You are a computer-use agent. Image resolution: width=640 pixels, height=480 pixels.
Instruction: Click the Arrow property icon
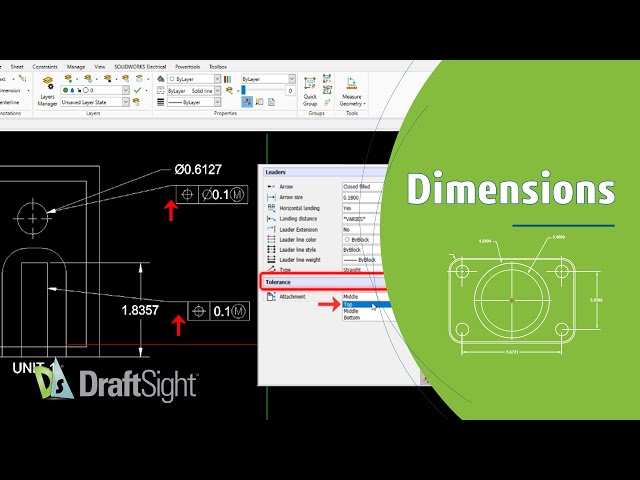pos(271,187)
